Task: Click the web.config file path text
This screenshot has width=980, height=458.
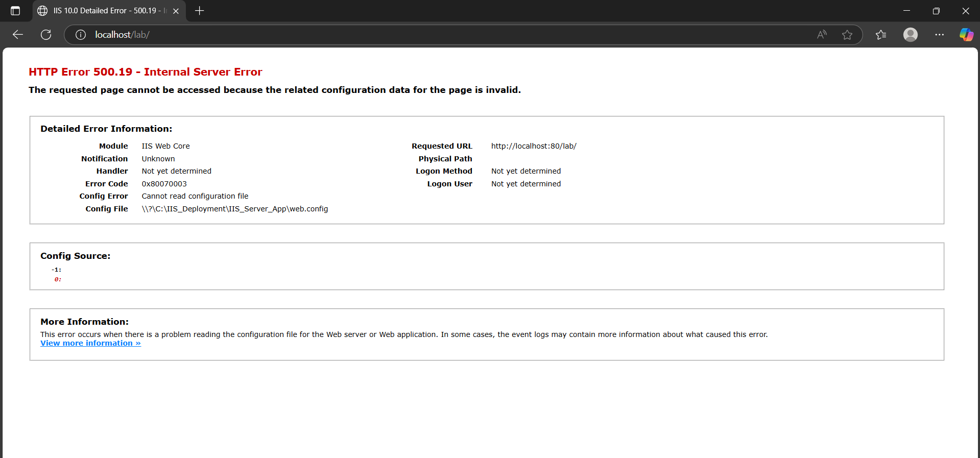Action: coord(235,209)
